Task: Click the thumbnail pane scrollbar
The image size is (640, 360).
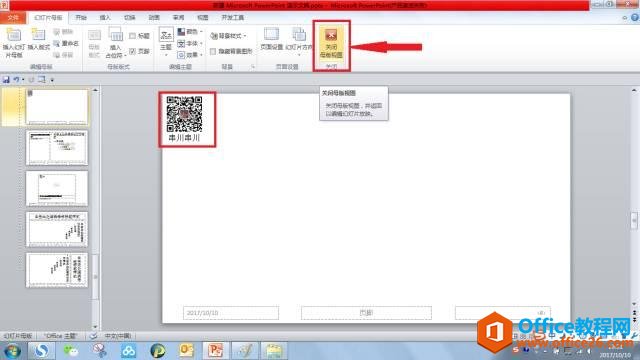Action: [96, 277]
